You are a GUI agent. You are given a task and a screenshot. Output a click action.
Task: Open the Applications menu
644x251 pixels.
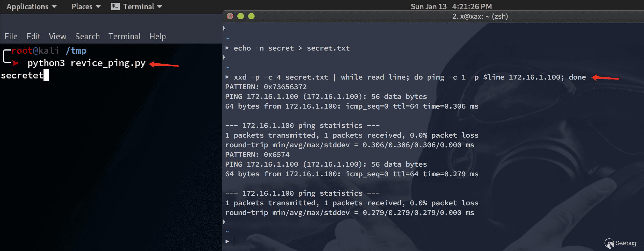(x=31, y=6)
